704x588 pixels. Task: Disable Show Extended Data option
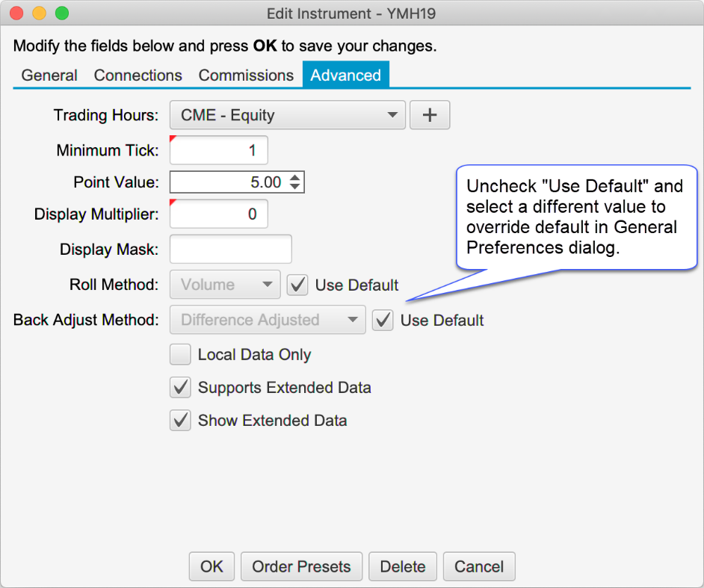180,420
